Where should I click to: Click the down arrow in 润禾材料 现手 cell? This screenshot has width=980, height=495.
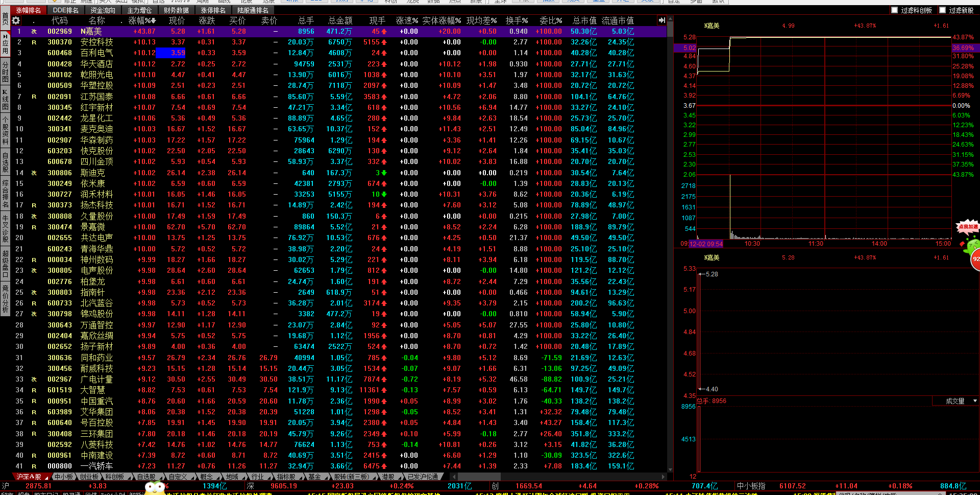(384, 195)
